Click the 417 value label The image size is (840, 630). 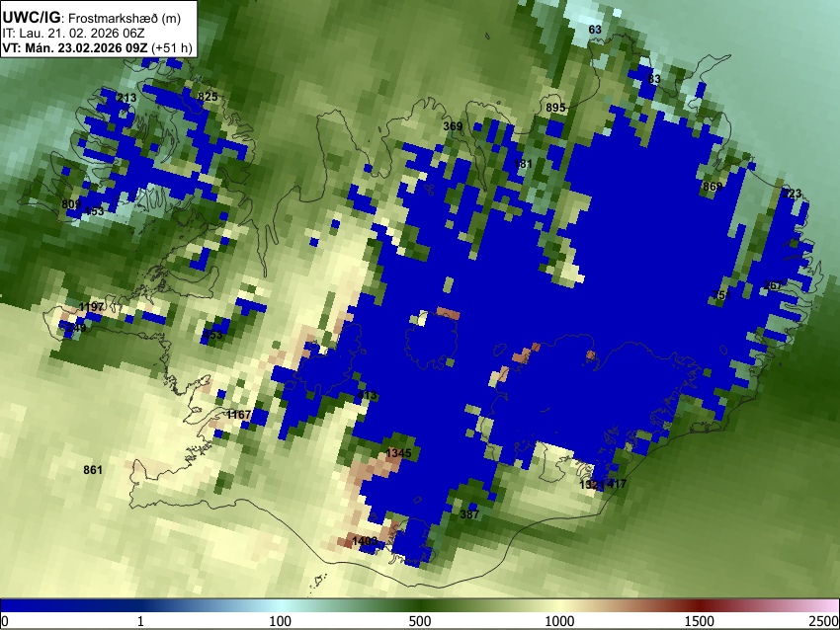click(617, 484)
